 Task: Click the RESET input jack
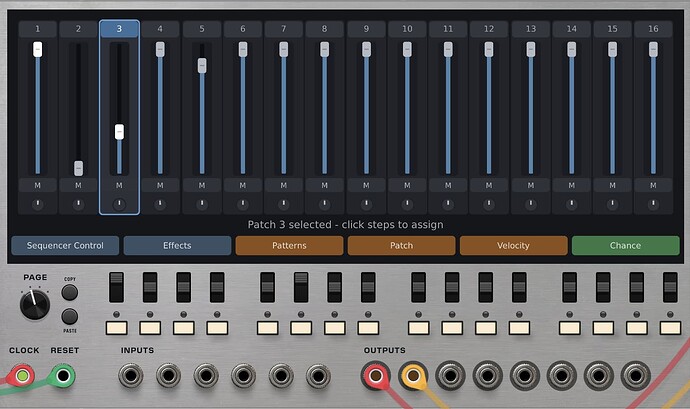[x=63, y=377]
